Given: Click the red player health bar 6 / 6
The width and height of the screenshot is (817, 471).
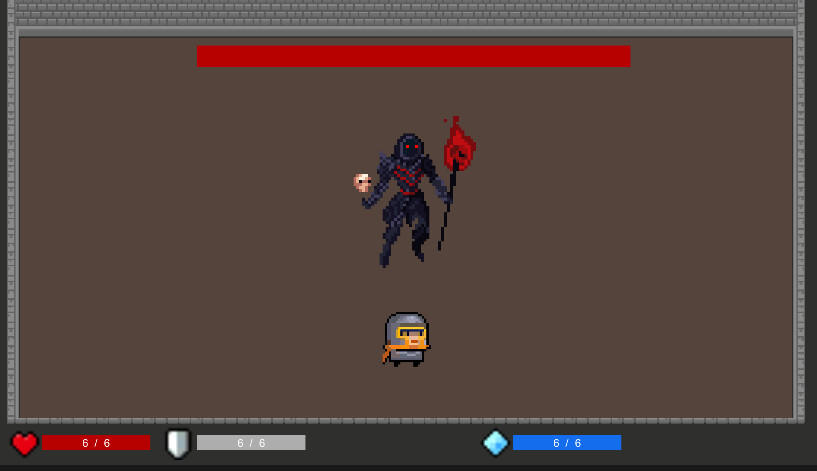Looking at the screenshot, I should coord(96,443).
